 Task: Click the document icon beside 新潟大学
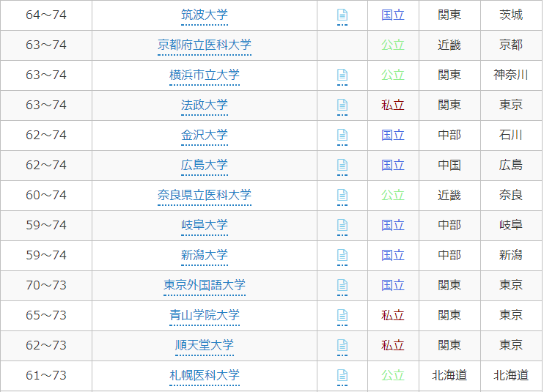342,256
